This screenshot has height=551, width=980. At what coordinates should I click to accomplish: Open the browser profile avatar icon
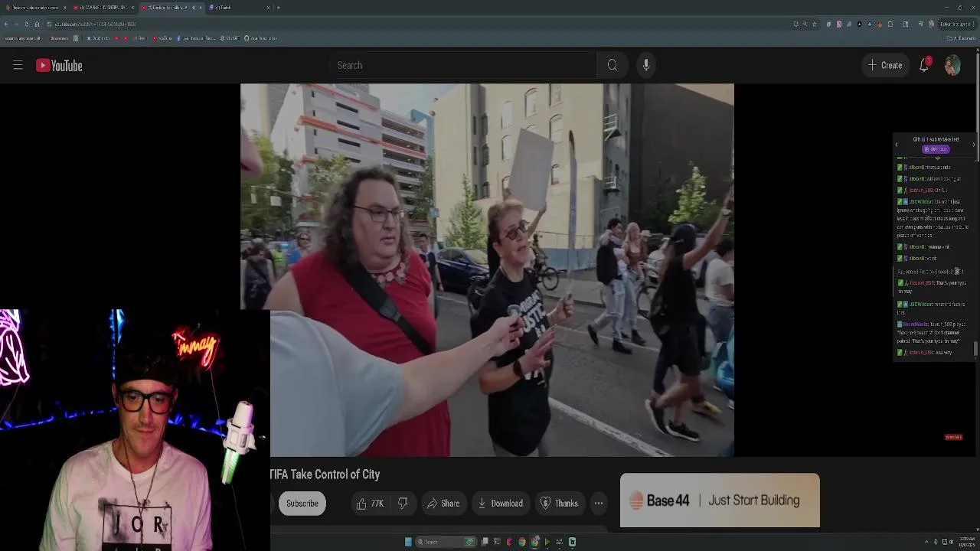pos(931,24)
